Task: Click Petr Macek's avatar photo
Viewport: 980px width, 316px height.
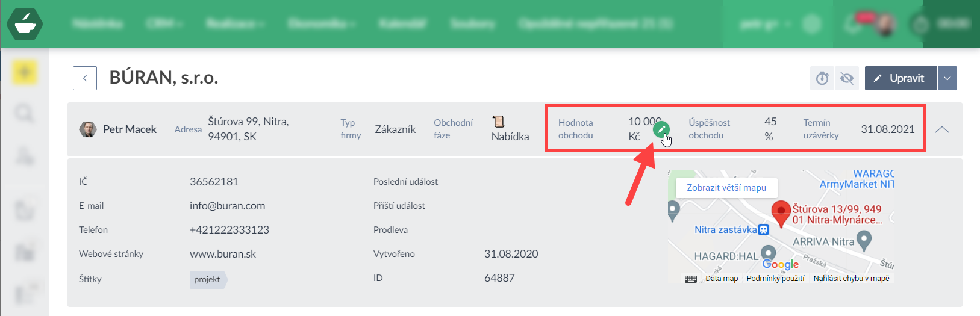Action: click(x=88, y=129)
